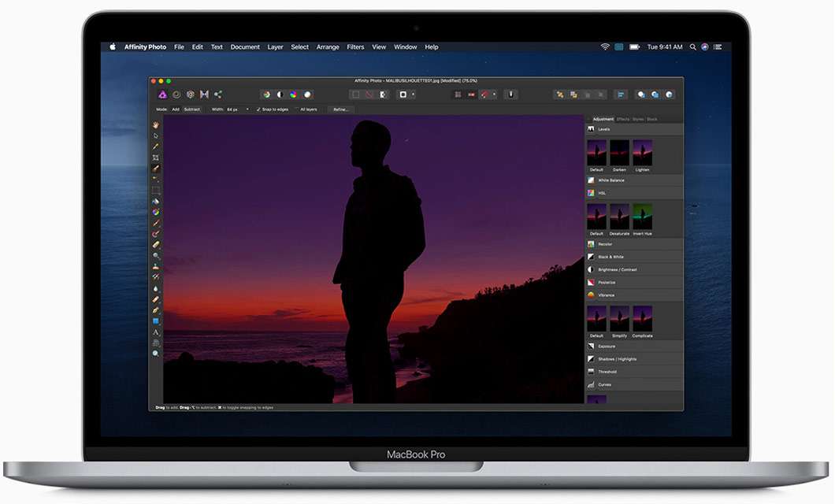Enable the Snap to edges checkbox

258,109
